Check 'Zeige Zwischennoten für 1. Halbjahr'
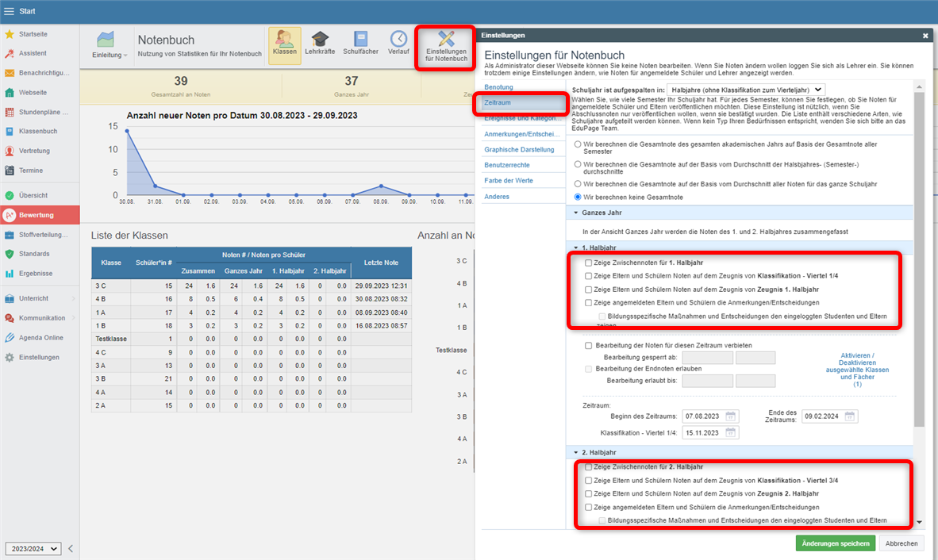The height and width of the screenshot is (560, 938). 588,263
